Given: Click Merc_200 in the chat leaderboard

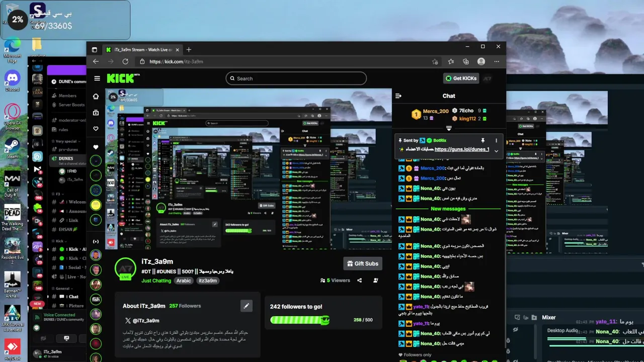Looking at the screenshot, I should [436, 111].
